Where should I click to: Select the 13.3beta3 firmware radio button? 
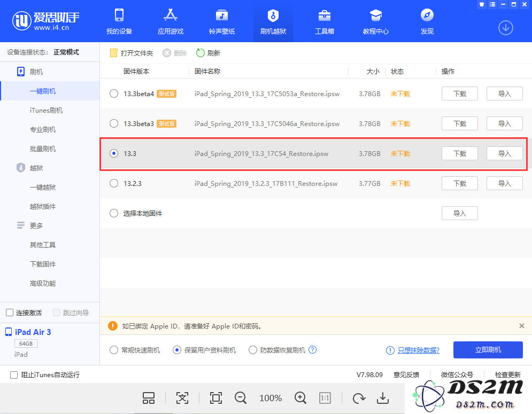click(114, 123)
